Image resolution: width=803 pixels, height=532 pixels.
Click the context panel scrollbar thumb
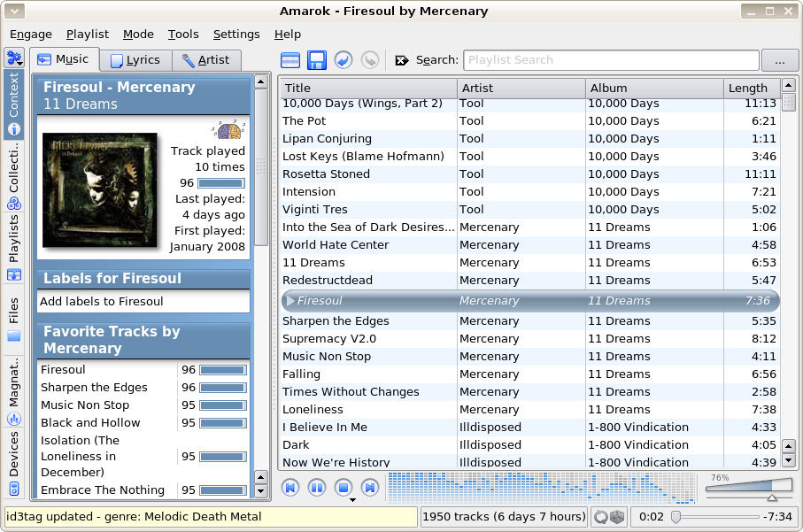261,167
